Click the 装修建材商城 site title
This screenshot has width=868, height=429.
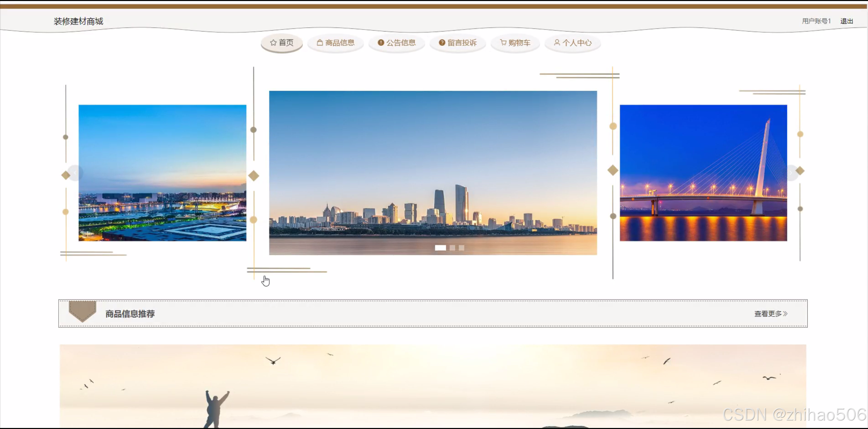(78, 21)
